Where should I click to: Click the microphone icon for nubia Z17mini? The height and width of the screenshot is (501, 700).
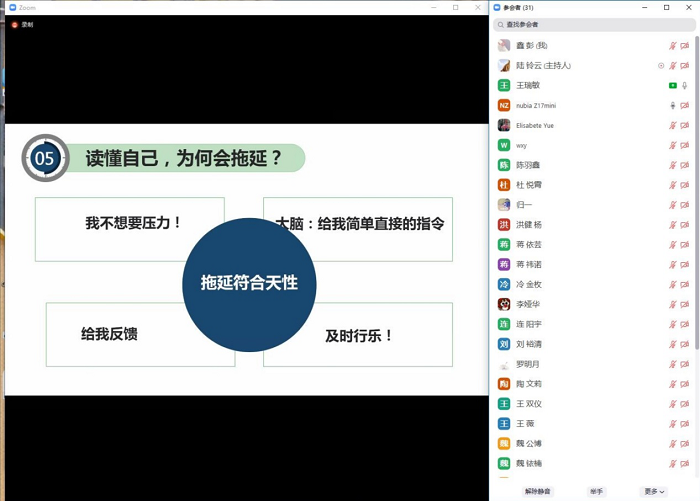[x=673, y=106]
